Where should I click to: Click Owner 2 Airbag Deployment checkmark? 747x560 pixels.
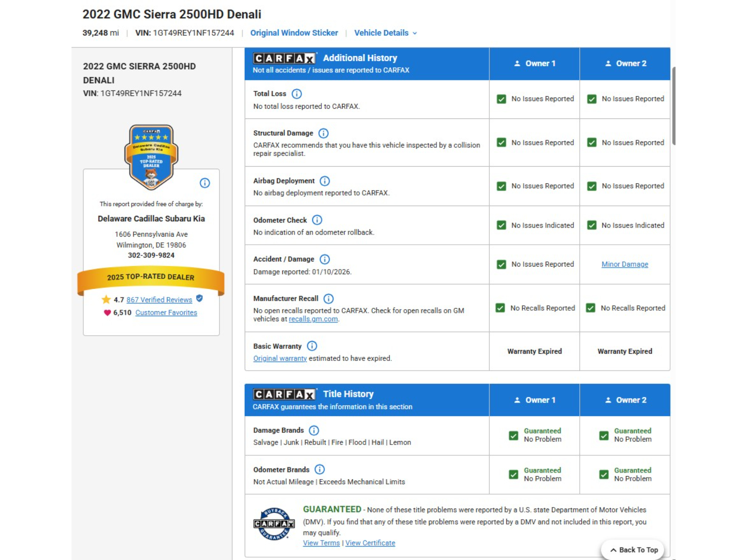coord(592,186)
